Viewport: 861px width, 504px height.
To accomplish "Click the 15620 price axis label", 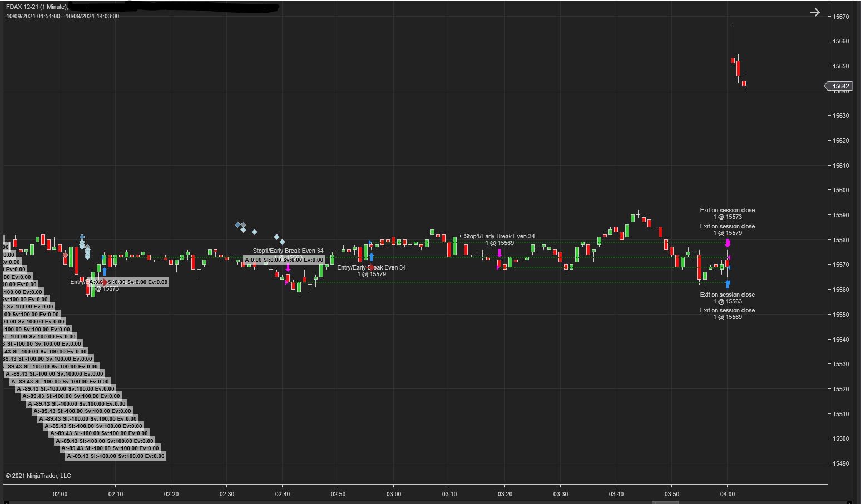I will point(841,141).
